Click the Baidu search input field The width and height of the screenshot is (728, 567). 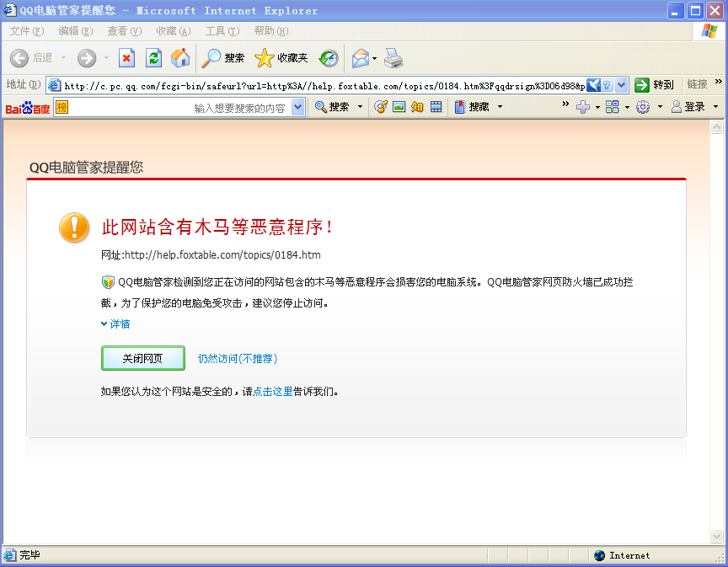click(180, 108)
